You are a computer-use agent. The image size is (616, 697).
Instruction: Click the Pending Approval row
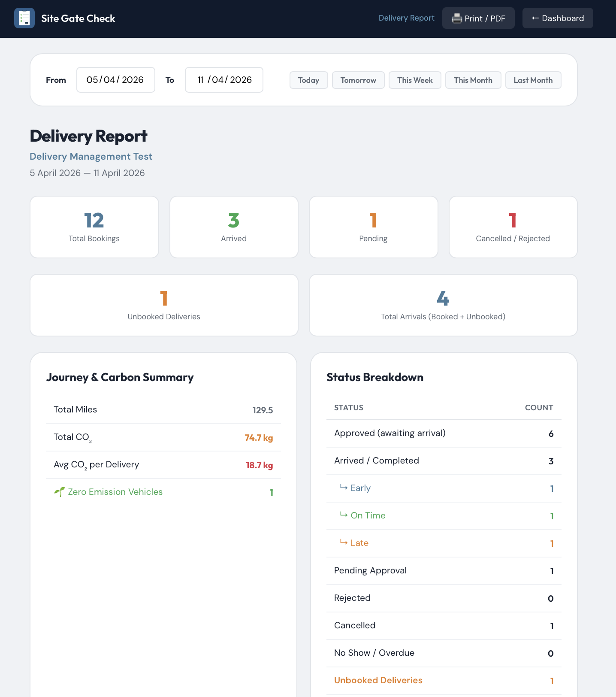click(444, 571)
